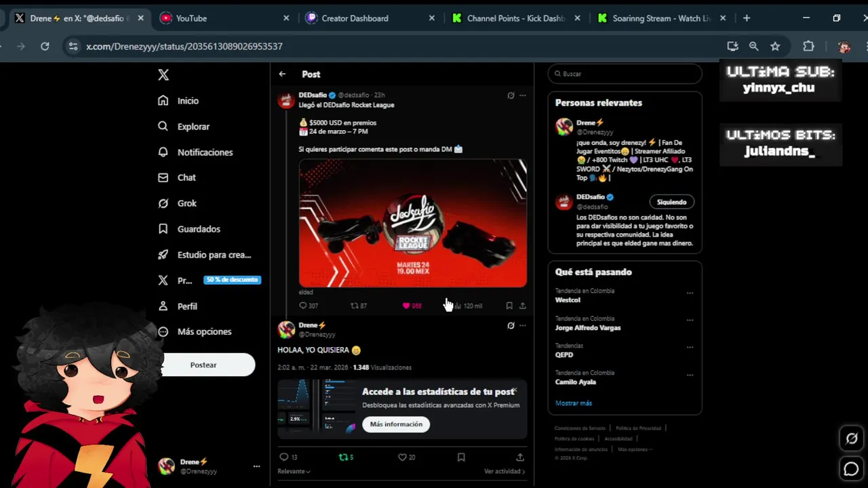Reload the page

[45, 46]
